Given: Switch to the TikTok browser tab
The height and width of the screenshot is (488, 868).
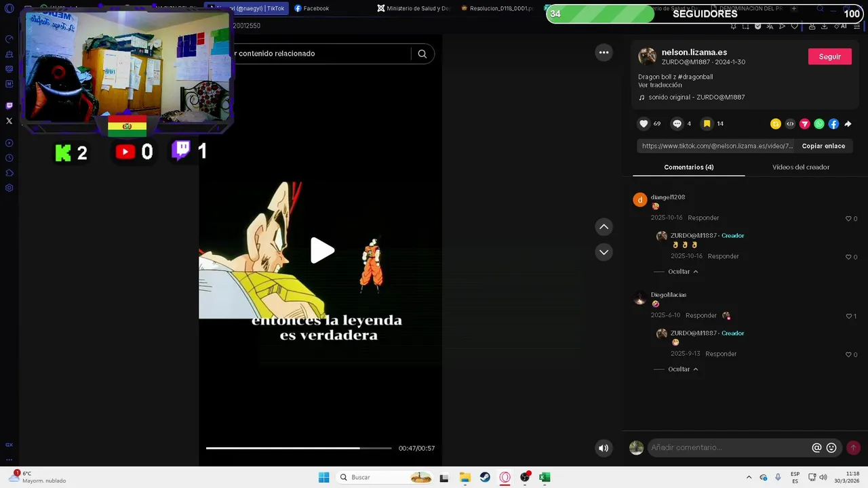Looking at the screenshot, I should coord(246,8).
